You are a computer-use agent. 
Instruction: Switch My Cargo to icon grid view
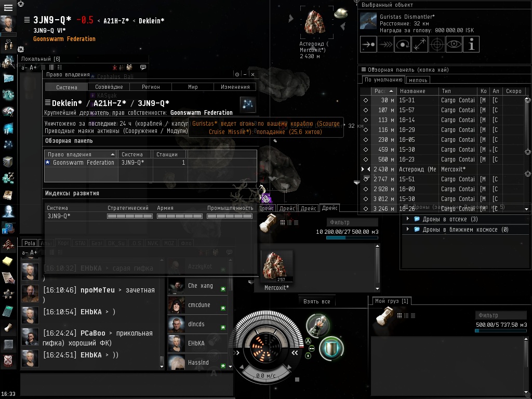[400, 315]
